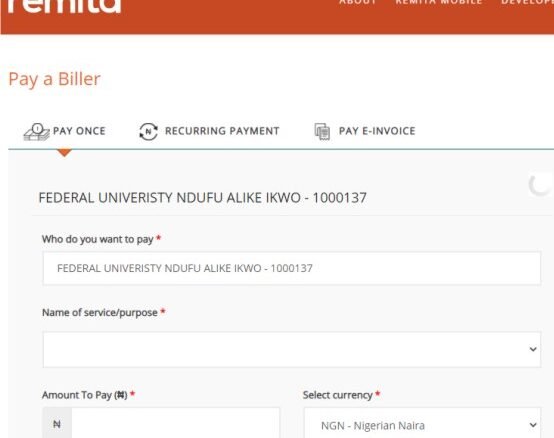Image resolution: width=554 pixels, height=438 pixels.
Task: Switch to the PAY E-INVOICE tab
Action: (365, 131)
